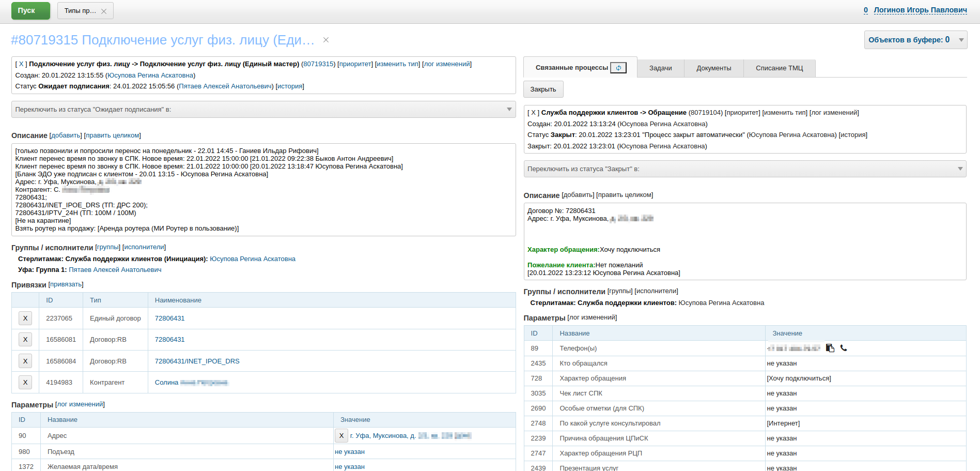
Task: Click приоритет link of Обращение process
Action: [742, 113]
